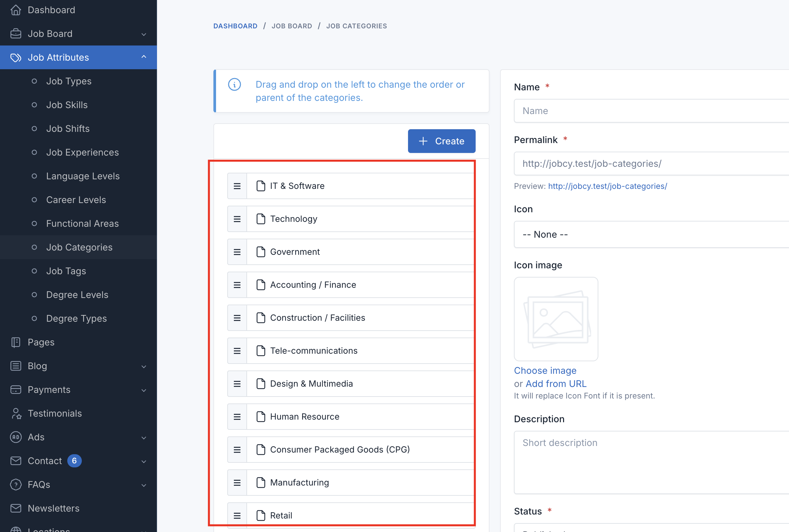Expand the Payments submenu chevron
This screenshot has width=789, height=532.
143,390
